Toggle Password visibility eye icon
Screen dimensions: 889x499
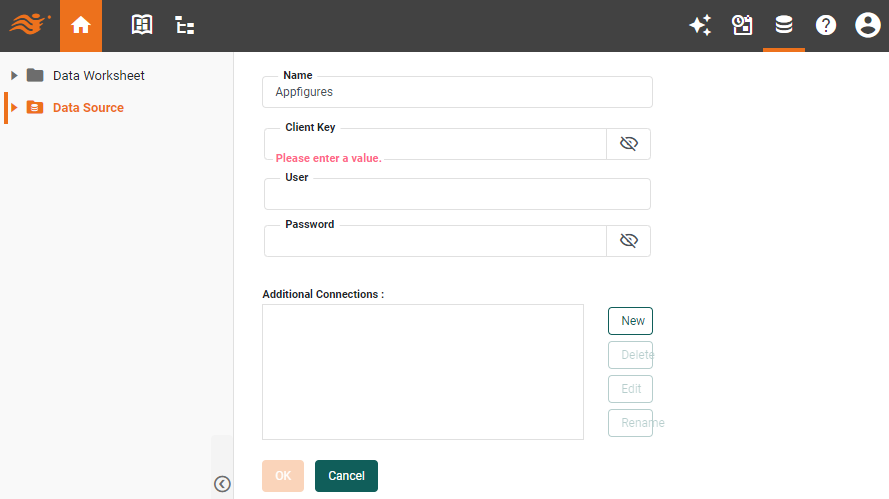pos(628,241)
